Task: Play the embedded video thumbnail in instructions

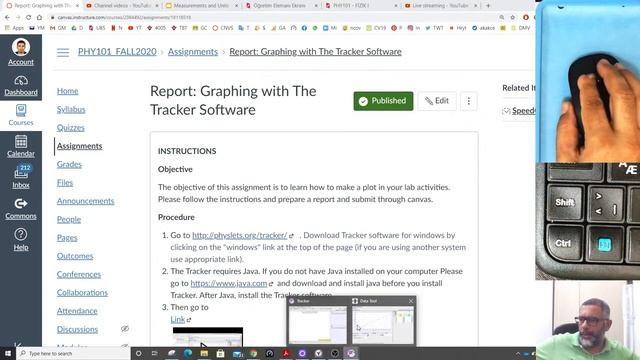Action: click(208, 338)
